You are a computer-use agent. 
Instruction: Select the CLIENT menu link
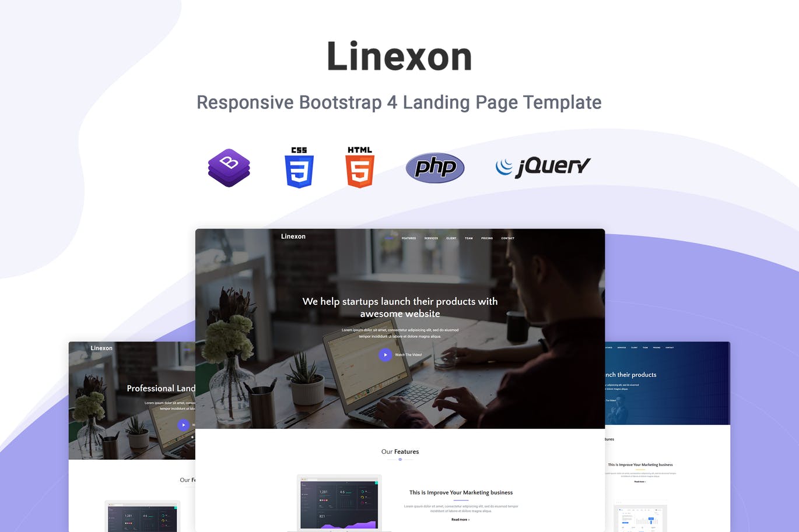tap(451, 238)
